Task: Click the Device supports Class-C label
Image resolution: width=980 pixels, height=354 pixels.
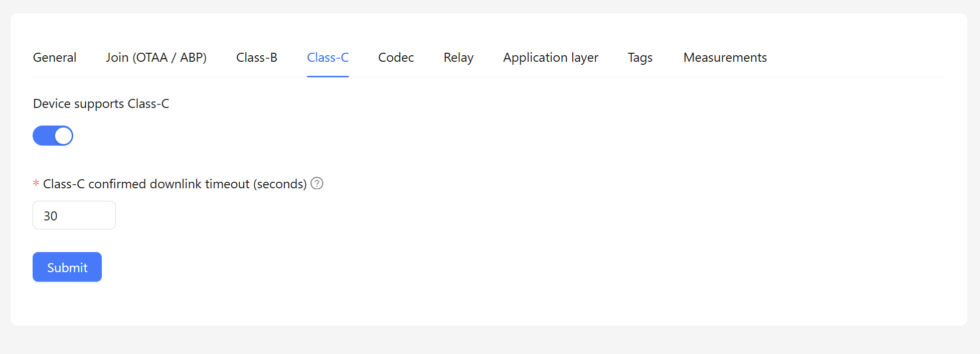Action: click(x=101, y=104)
